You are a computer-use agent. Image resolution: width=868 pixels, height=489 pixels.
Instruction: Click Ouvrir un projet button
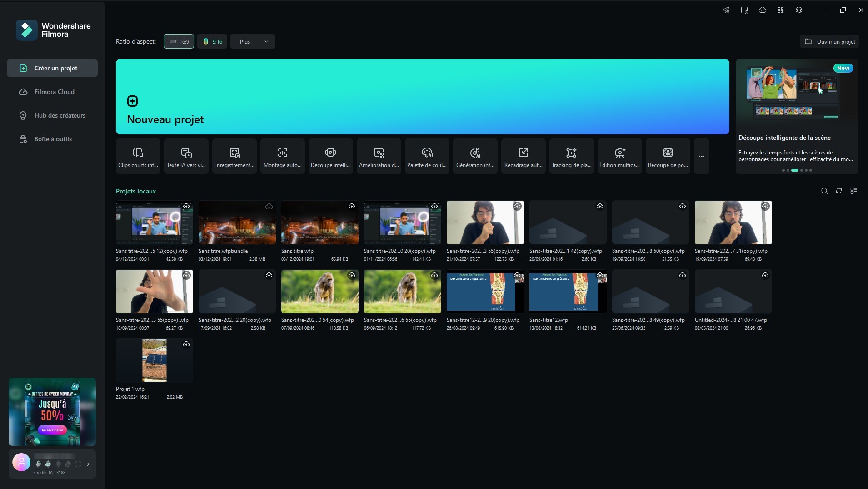830,41
